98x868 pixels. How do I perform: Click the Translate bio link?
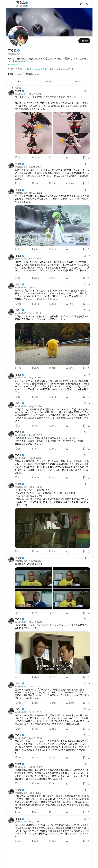pos(14,64)
